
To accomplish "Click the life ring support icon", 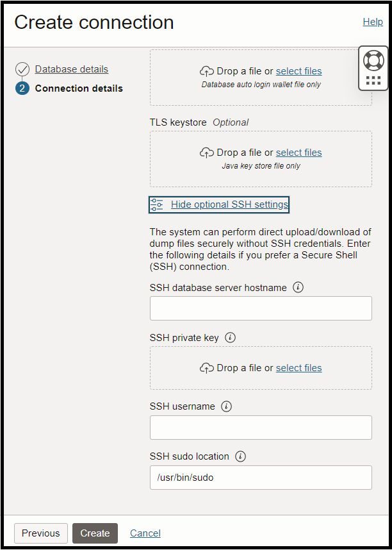I will pos(373,60).
